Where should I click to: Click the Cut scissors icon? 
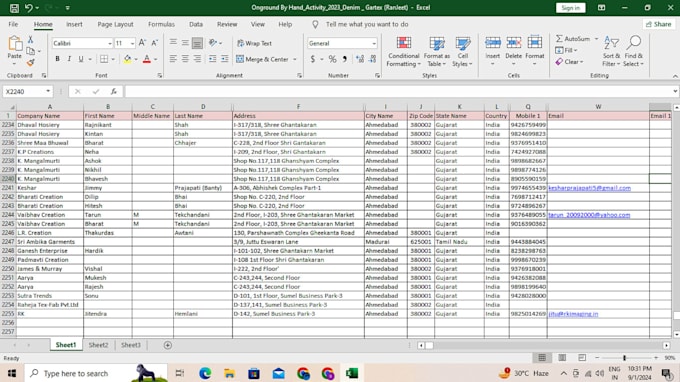point(30,39)
